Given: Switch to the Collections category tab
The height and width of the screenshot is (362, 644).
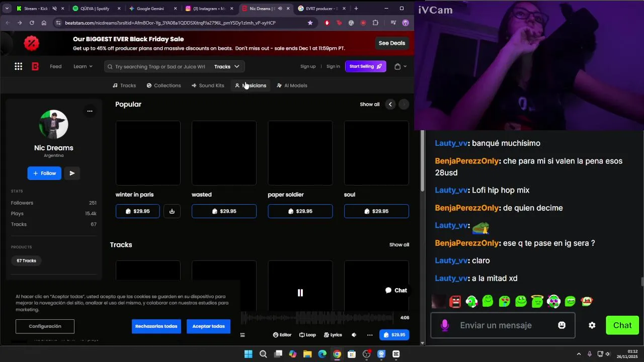Looking at the screenshot, I should coord(164,85).
